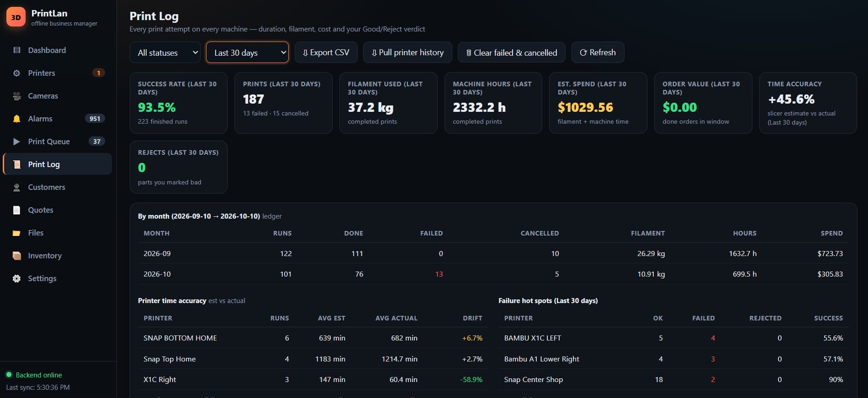The image size is (868, 398).
Task: Click the SNAP BOTTOM HOME printer row
Action: coord(313,338)
